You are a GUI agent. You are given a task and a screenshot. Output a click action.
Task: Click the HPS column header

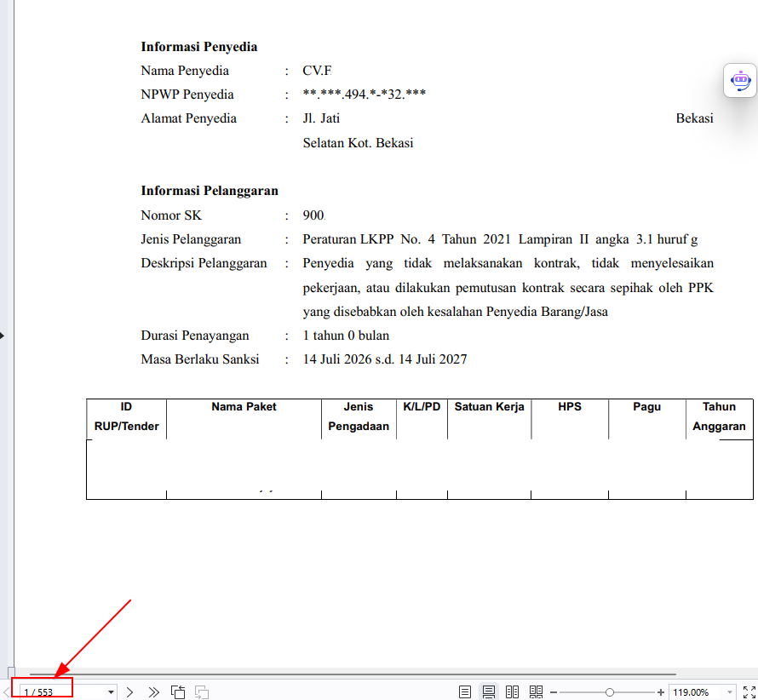tap(570, 406)
